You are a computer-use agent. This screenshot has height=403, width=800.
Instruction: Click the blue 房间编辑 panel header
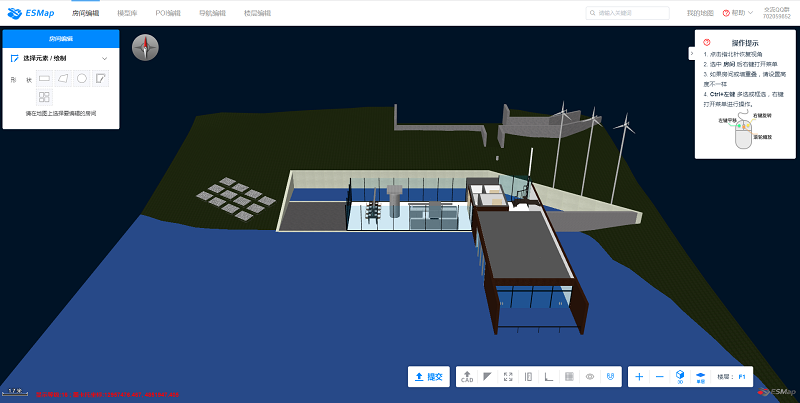tap(61, 39)
